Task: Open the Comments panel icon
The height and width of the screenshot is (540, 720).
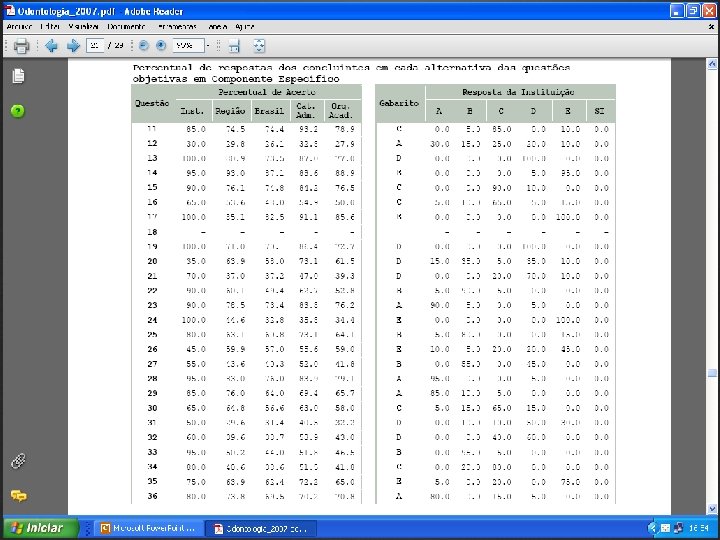Action: tap(18, 495)
